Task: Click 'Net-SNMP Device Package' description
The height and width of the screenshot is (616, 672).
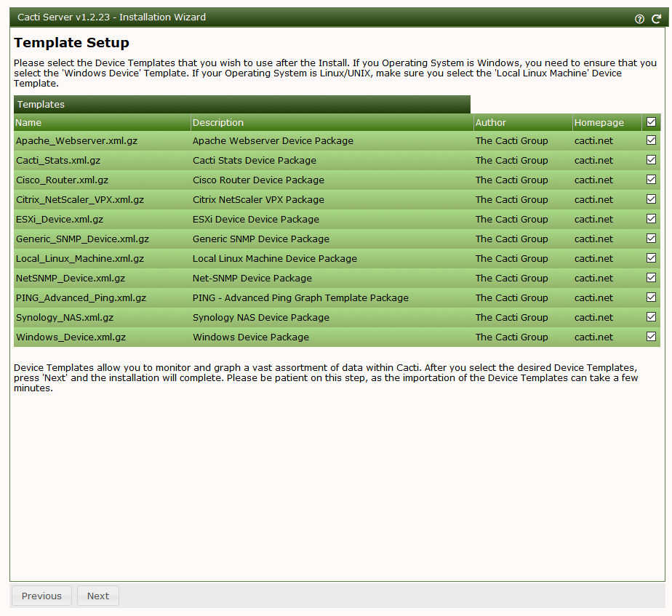Action: coord(252,279)
